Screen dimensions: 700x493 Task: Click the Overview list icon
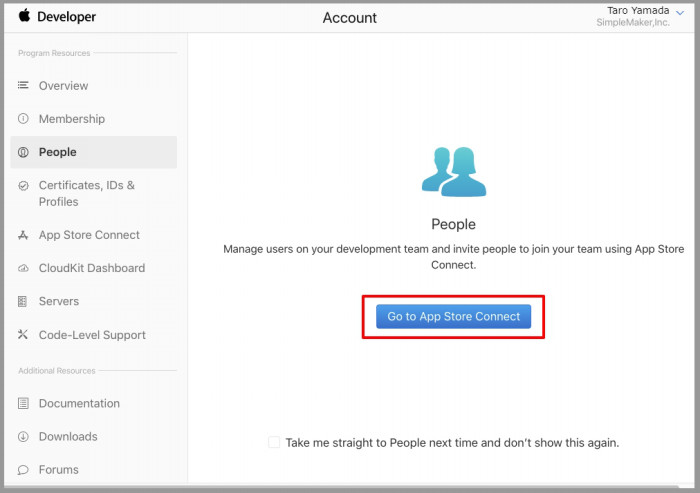(x=23, y=85)
